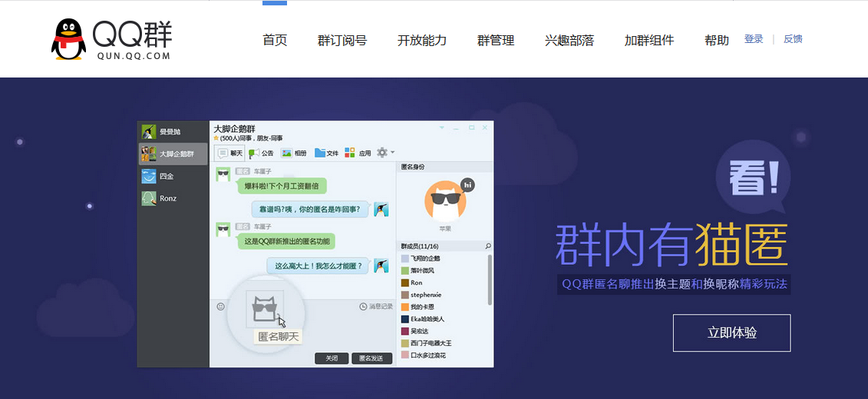868x399 pixels.
Task: Click penguin avatar beside 这么高大上 message
Action: click(381, 265)
